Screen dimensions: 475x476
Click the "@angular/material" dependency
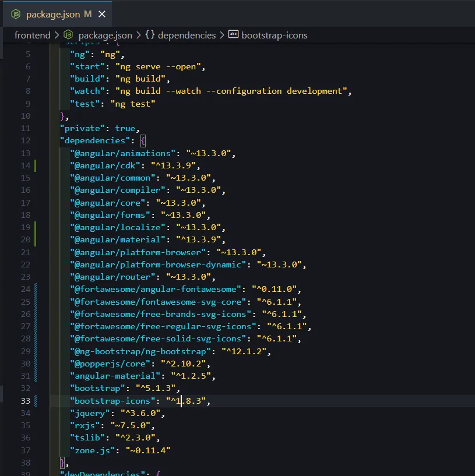coord(118,240)
